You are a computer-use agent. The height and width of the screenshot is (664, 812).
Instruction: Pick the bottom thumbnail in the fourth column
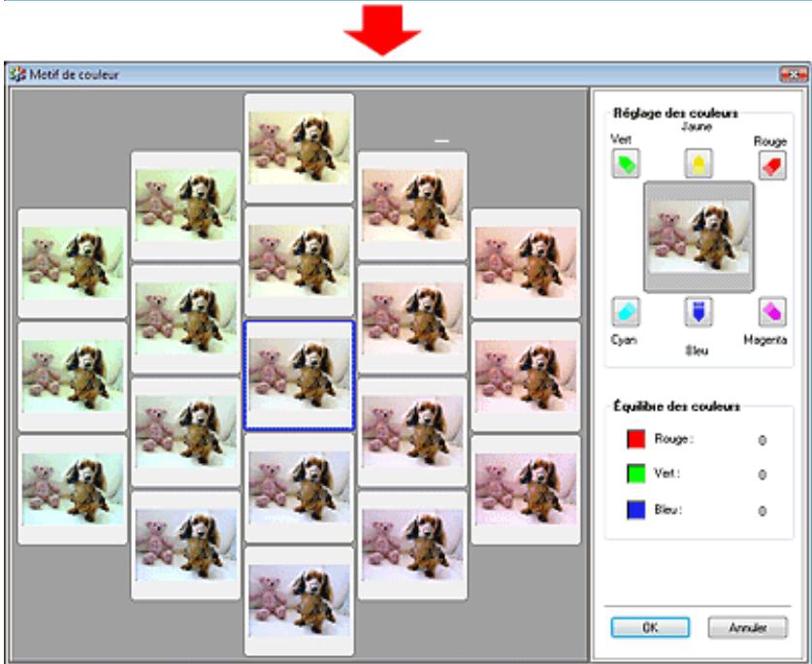(412, 547)
